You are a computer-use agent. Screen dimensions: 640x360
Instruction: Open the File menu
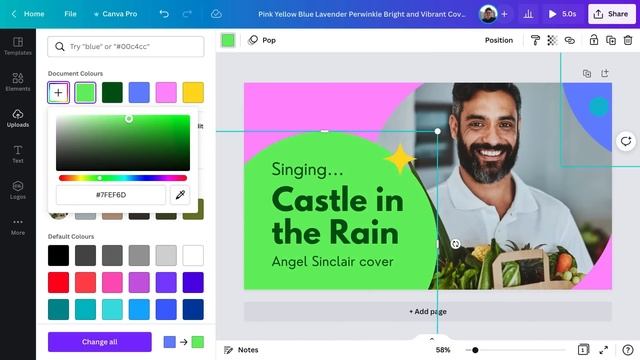coord(70,14)
